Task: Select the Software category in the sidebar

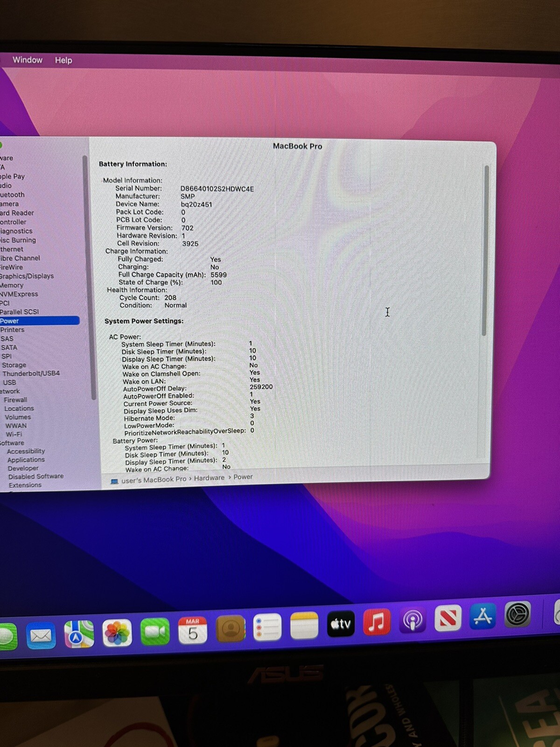Action: [x=12, y=443]
